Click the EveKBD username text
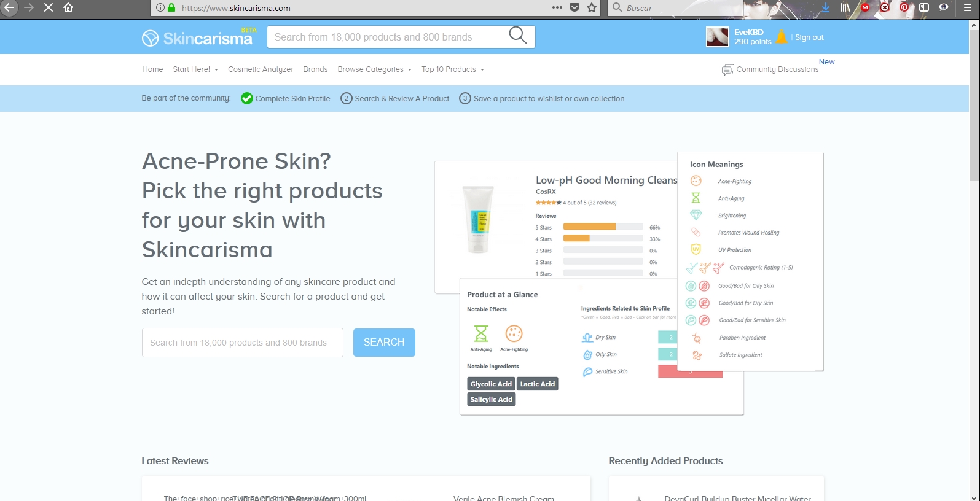This screenshot has width=980, height=501. click(x=748, y=32)
